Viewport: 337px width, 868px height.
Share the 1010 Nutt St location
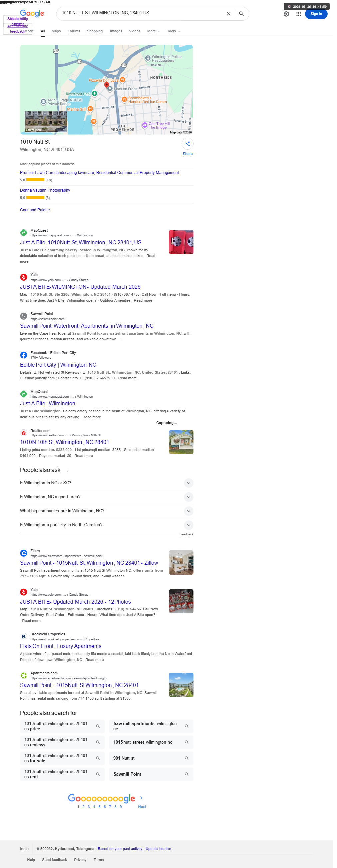pyautogui.click(x=190, y=145)
